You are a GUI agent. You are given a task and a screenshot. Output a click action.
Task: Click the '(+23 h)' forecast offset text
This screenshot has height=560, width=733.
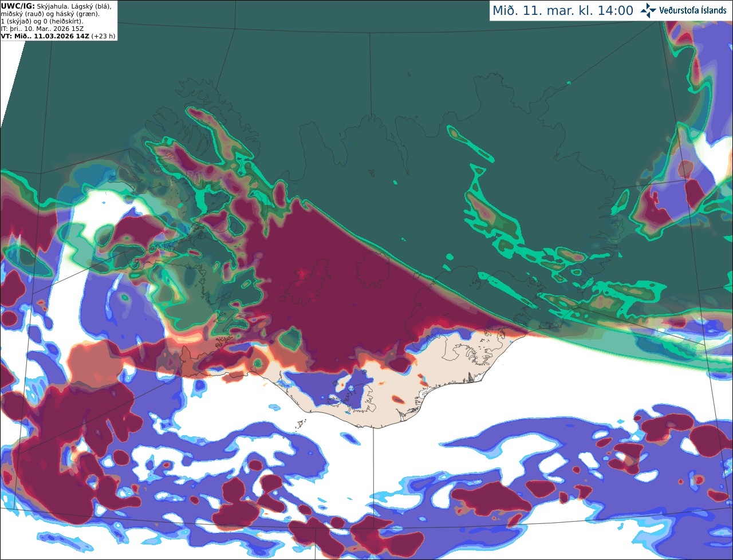coord(103,36)
